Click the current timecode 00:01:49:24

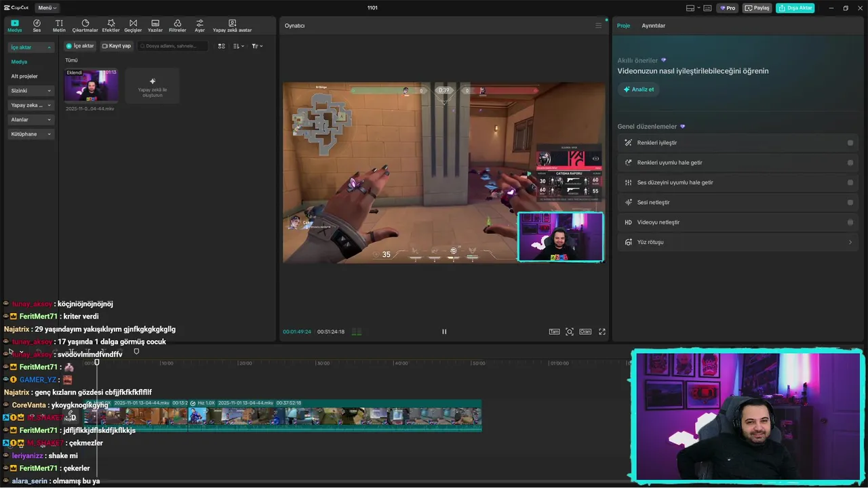[297, 331]
